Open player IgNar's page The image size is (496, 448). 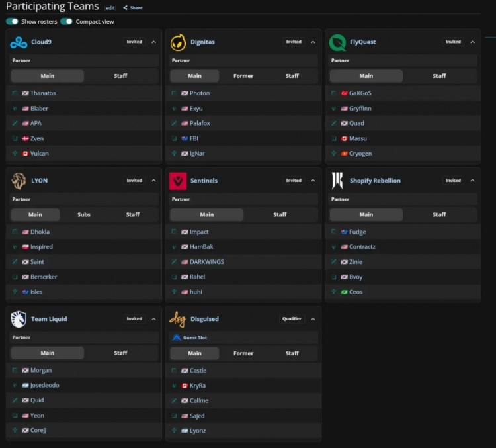click(x=197, y=154)
